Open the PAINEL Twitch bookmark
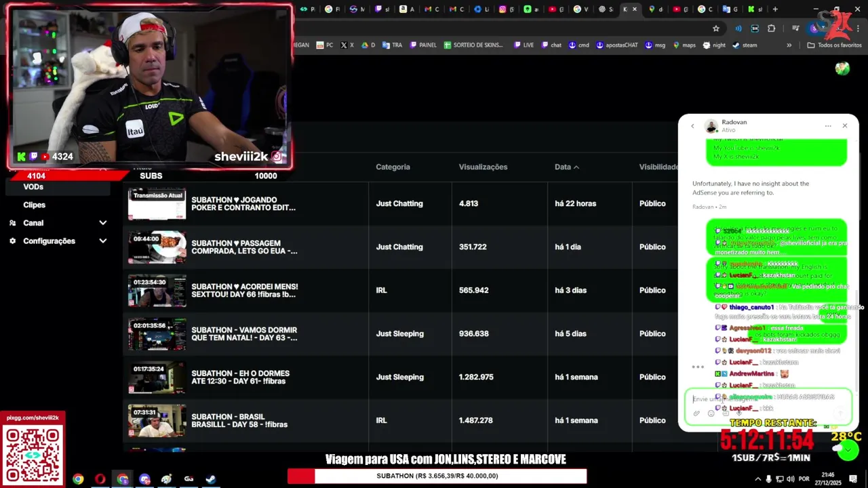 click(x=422, y=45)
